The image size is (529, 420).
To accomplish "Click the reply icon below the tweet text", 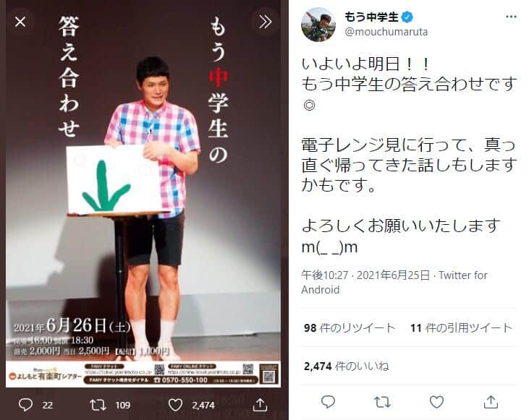I will coord(328,402).
